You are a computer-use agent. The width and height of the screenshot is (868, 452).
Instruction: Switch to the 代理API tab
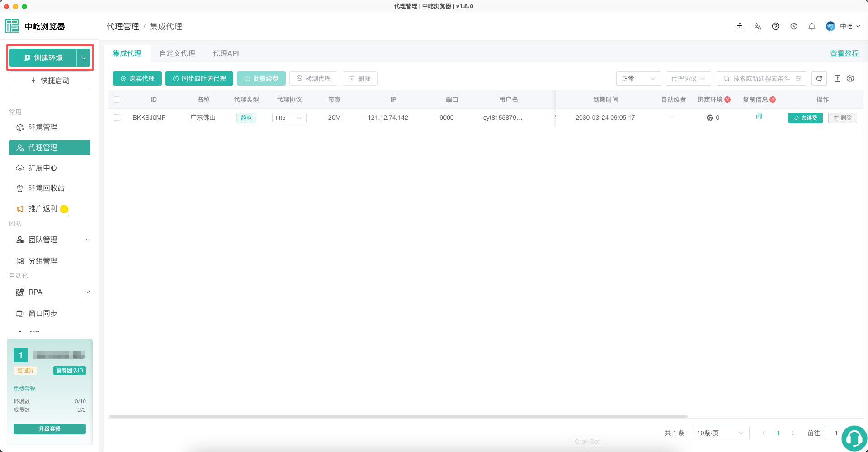click(x=226, y=53)
